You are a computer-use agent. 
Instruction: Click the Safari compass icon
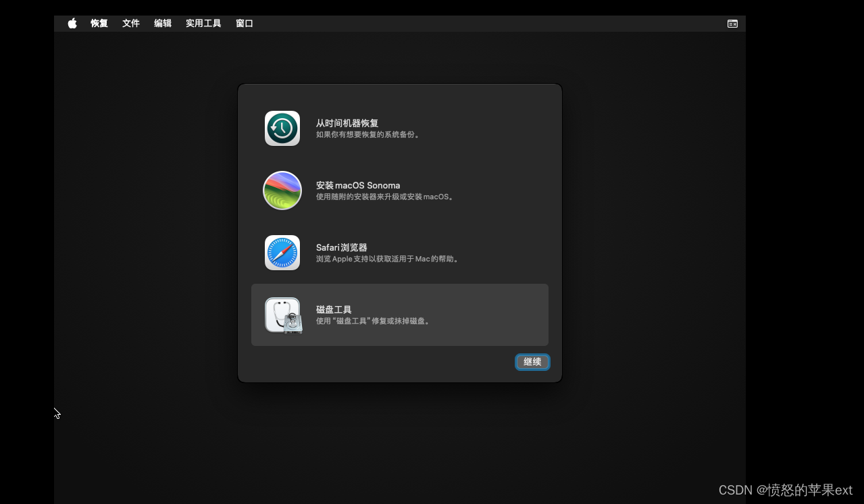coord(282,253)
